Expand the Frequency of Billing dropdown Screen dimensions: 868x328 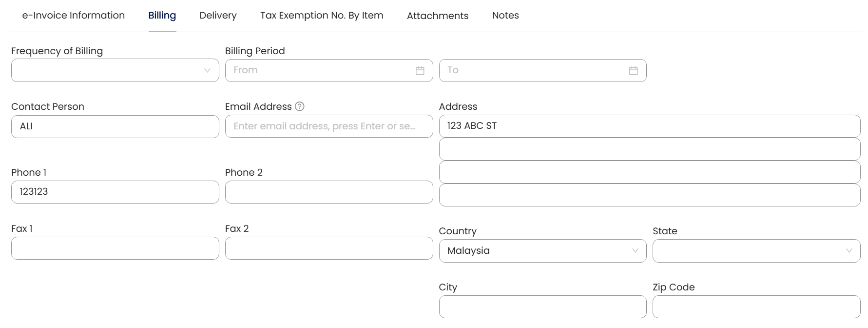115,71
